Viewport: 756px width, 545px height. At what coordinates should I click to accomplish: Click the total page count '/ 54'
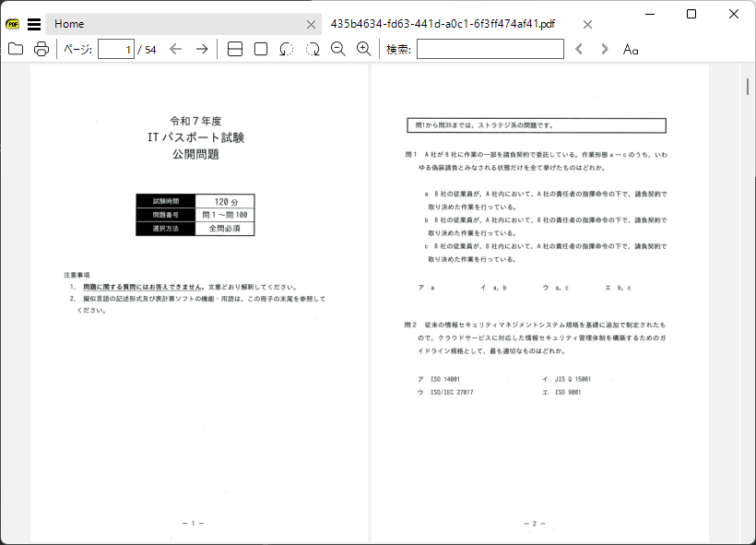pyautogui.click(x=148, y=50)
